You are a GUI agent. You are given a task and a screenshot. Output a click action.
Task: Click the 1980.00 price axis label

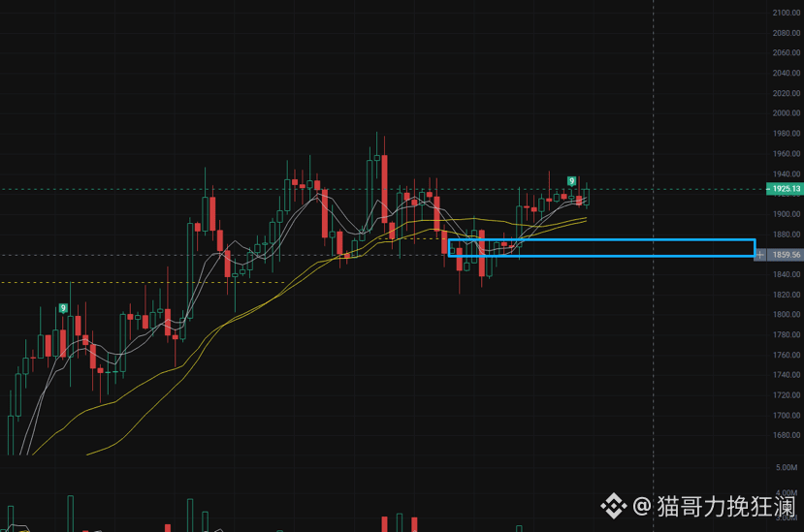click(786, 134)
